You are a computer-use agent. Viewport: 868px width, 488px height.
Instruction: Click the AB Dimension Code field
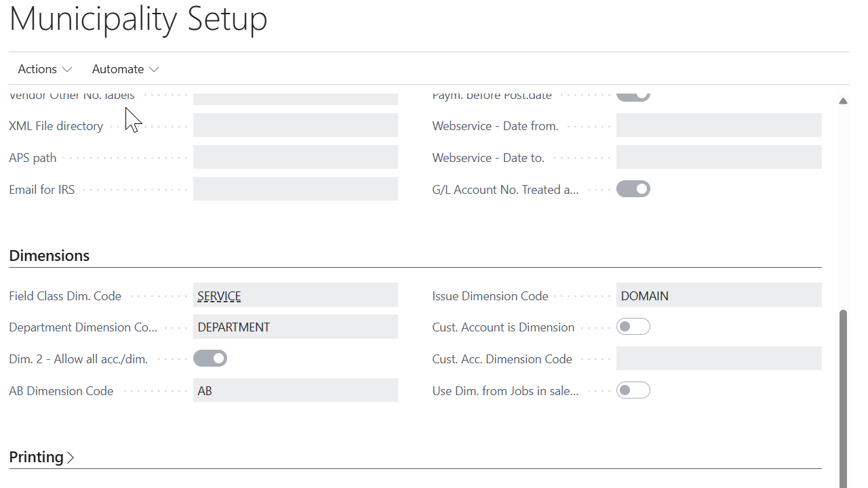click(295, 390)
